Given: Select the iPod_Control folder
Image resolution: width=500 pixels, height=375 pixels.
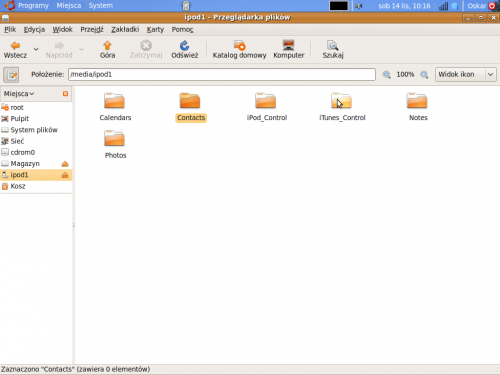Looking at the screenshot, I should pyautogui.click(x=266, y=107).
